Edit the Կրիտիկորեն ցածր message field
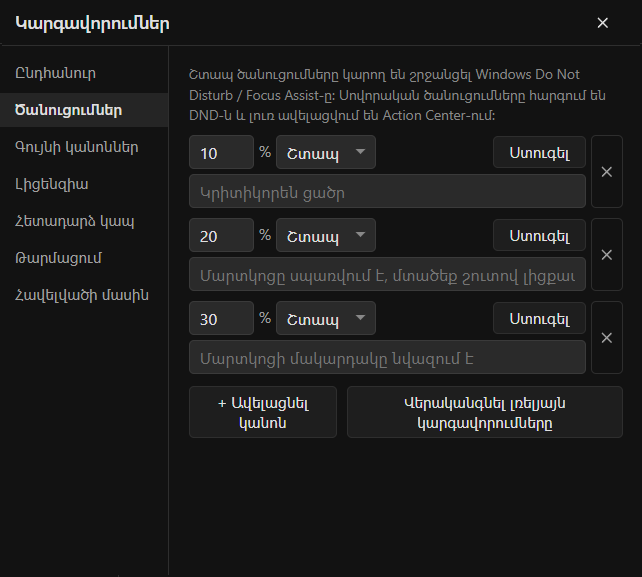 tap(387, 191)
